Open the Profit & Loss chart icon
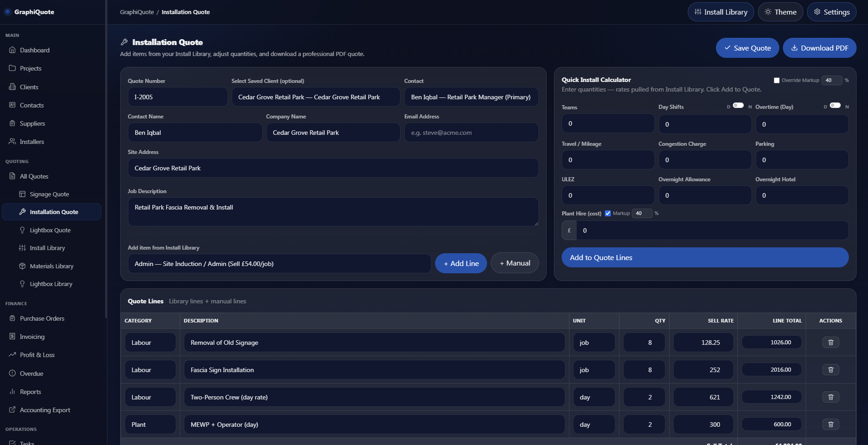 [x=12, y=355]
